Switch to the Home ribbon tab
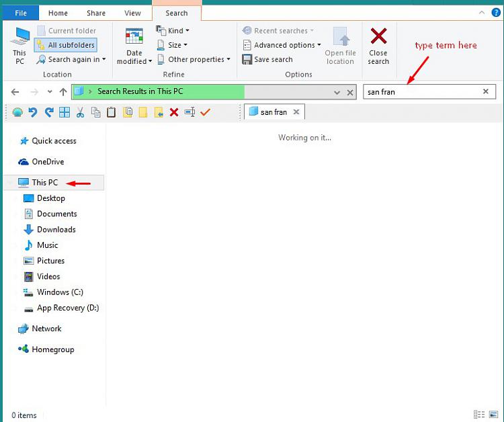The image size is (504, 422). pyautogui.click(x=58, y=13)
